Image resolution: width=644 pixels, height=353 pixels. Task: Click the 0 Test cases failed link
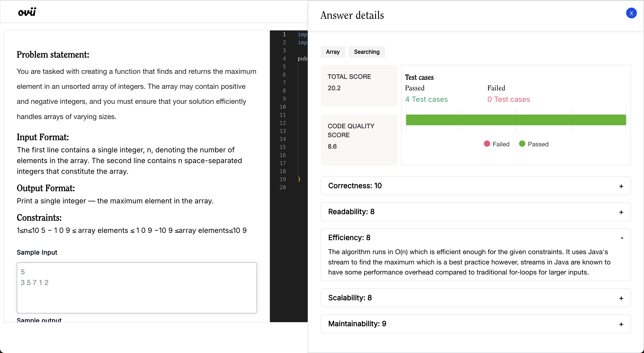(508, 99)
